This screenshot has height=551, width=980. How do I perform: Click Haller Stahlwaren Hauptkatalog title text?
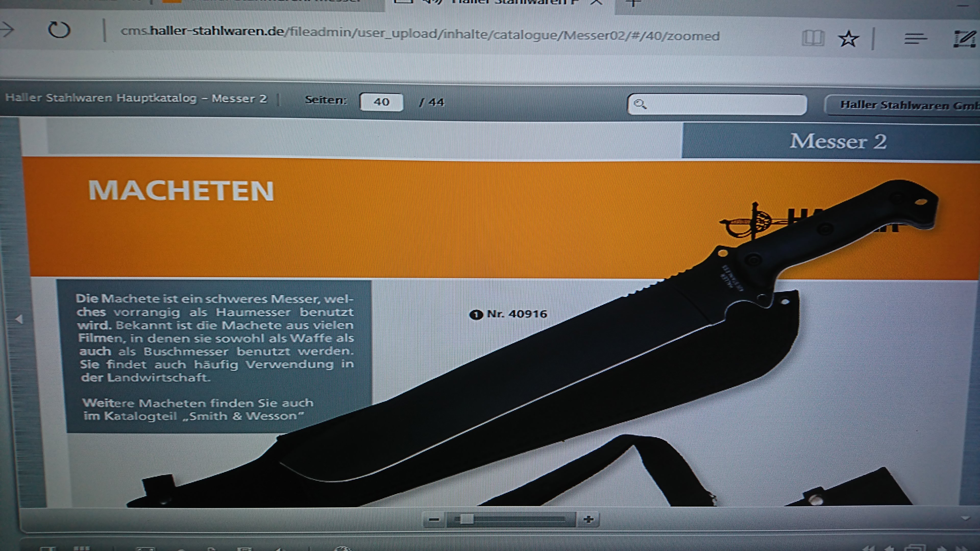click(136, 98)
